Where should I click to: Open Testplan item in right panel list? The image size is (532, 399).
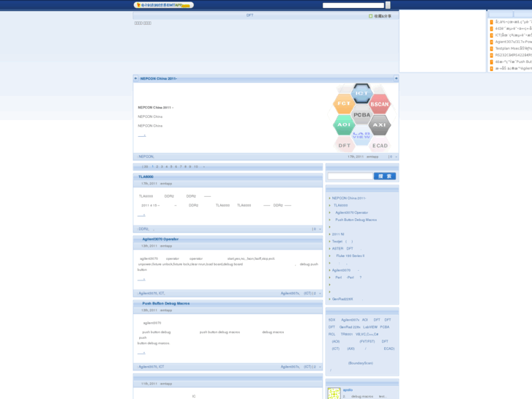pos(513,48)
